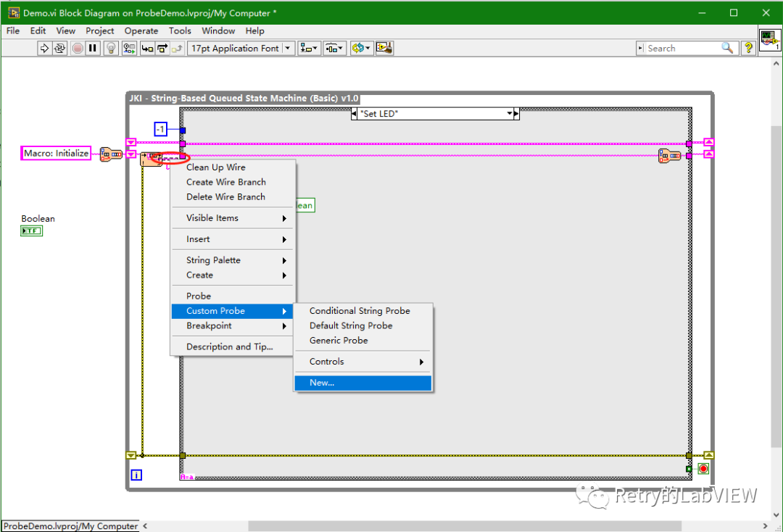The height and width of the screenshot is (532, 783).
Task: Click the Step Over button
Action: pyautogui.click(x=162, y=48)
